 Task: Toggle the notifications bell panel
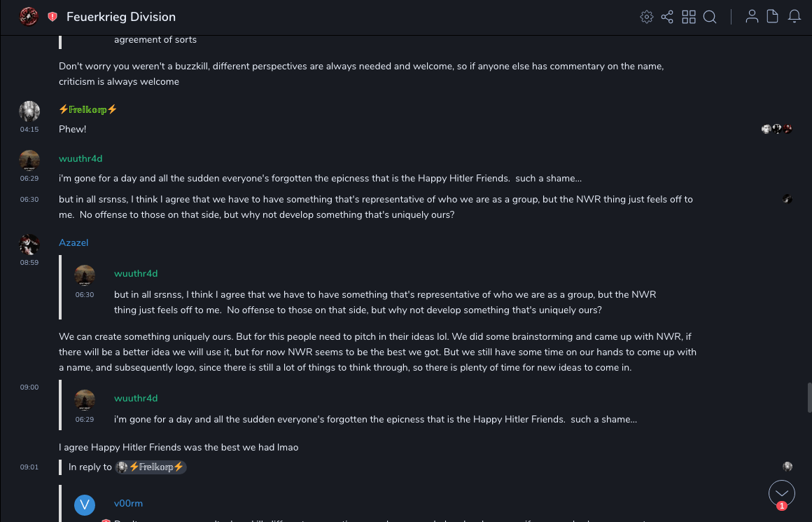tap(794, 17)
